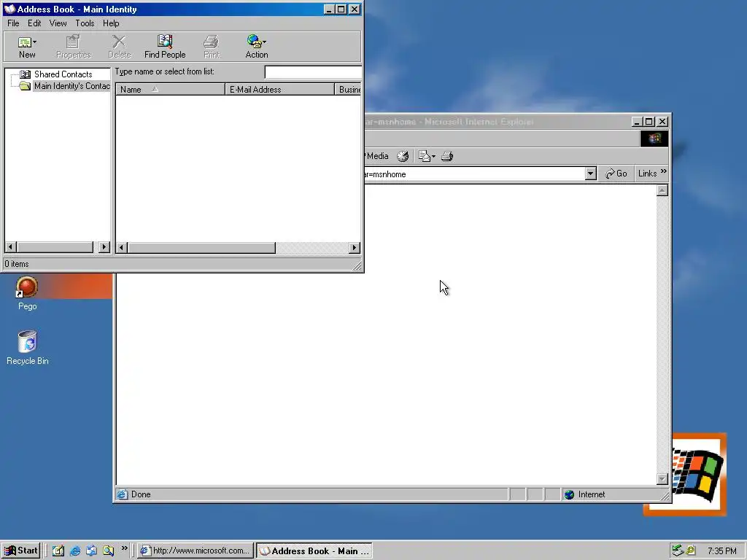Viewport: 747px width, 560px height.
Task: Switch to the microsoft.com taskbar button
Action: [196, 551]
